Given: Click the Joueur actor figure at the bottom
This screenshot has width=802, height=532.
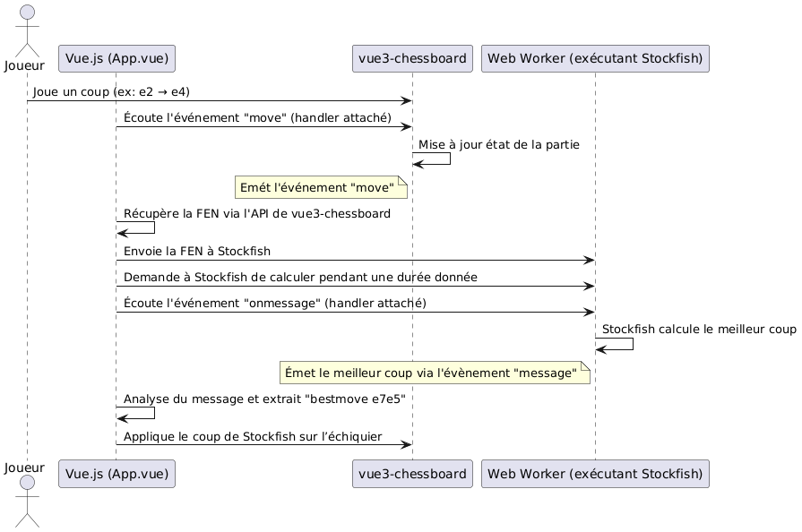Looking at the screenshot, I should tap(26, 502).
